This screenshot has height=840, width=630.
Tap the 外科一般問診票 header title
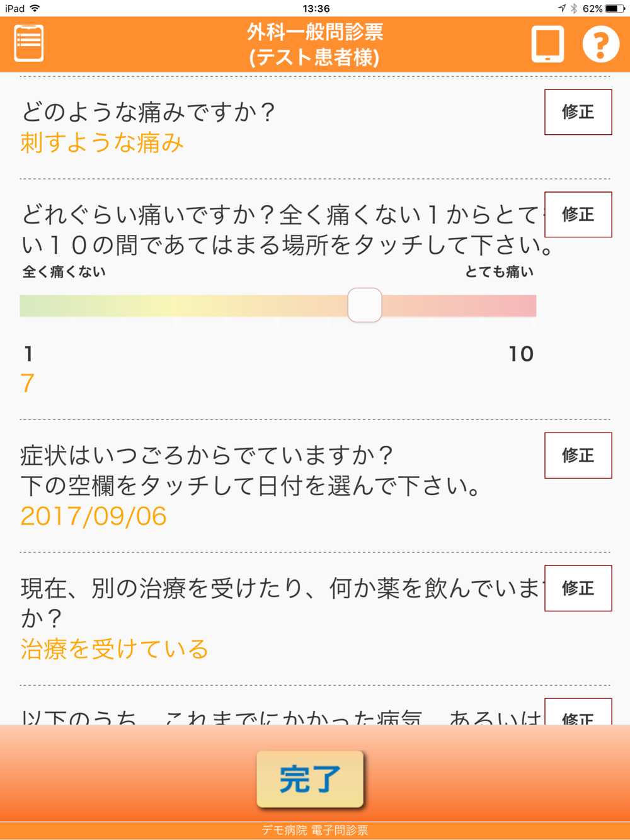[x=315, y=31]
